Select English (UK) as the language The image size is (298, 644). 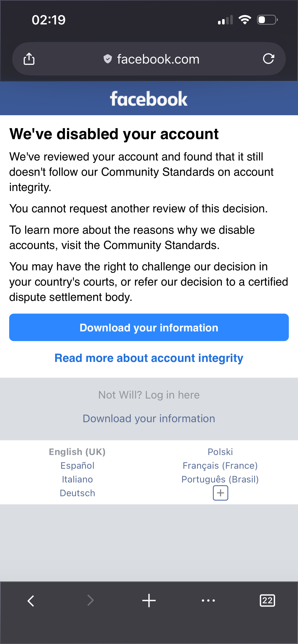pyautogui.click(x=77, y=452)
